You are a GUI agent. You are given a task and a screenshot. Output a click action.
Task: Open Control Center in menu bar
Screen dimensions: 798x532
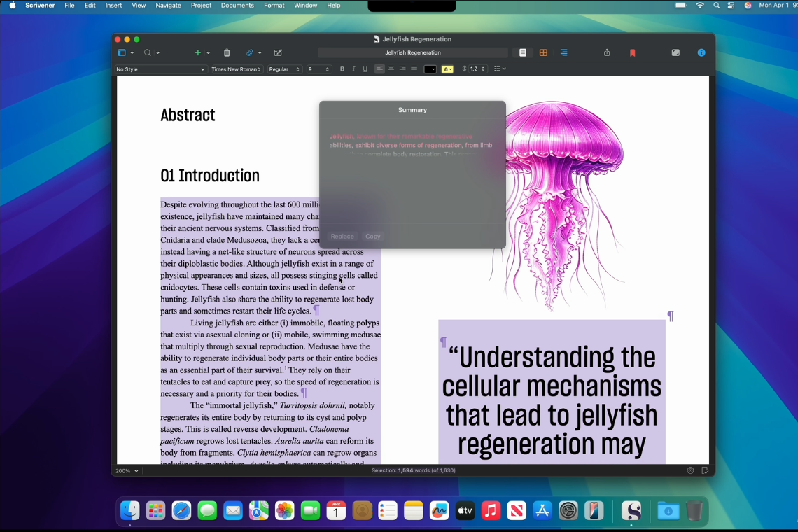pos(731,5)
